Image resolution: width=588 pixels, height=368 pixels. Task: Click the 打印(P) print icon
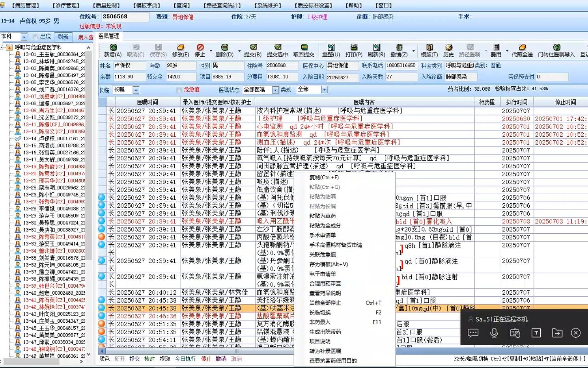point(354,47)
